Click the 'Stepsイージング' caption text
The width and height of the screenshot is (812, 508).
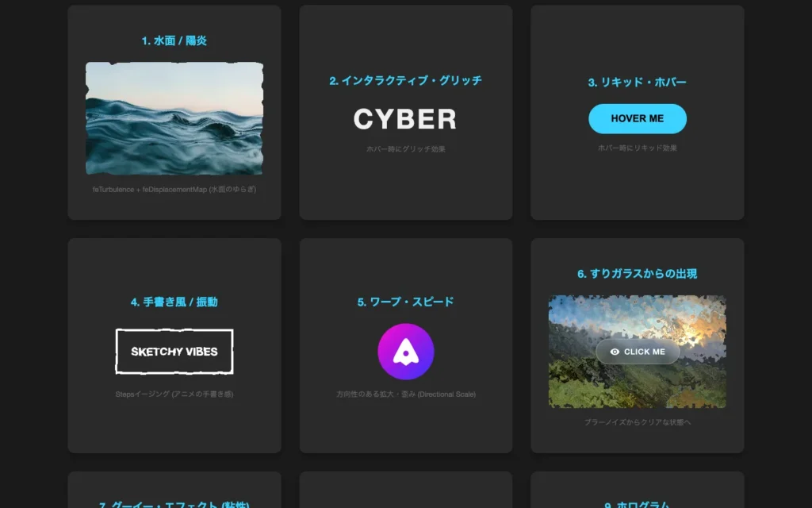[174, 394]
